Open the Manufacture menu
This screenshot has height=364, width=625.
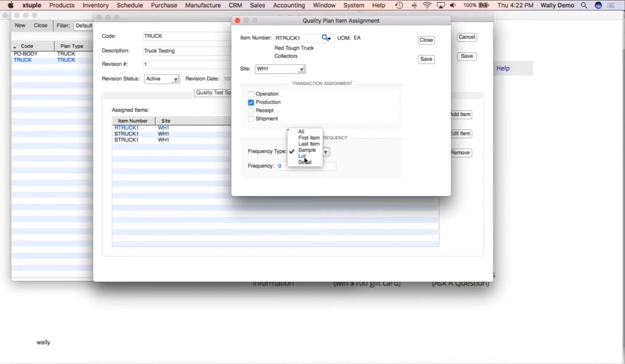203,5
